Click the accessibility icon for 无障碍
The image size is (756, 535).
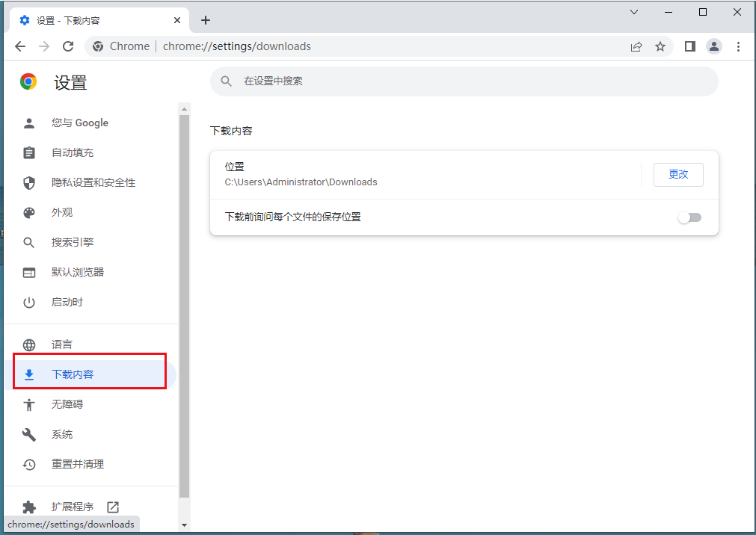click(x=29, y=404)
